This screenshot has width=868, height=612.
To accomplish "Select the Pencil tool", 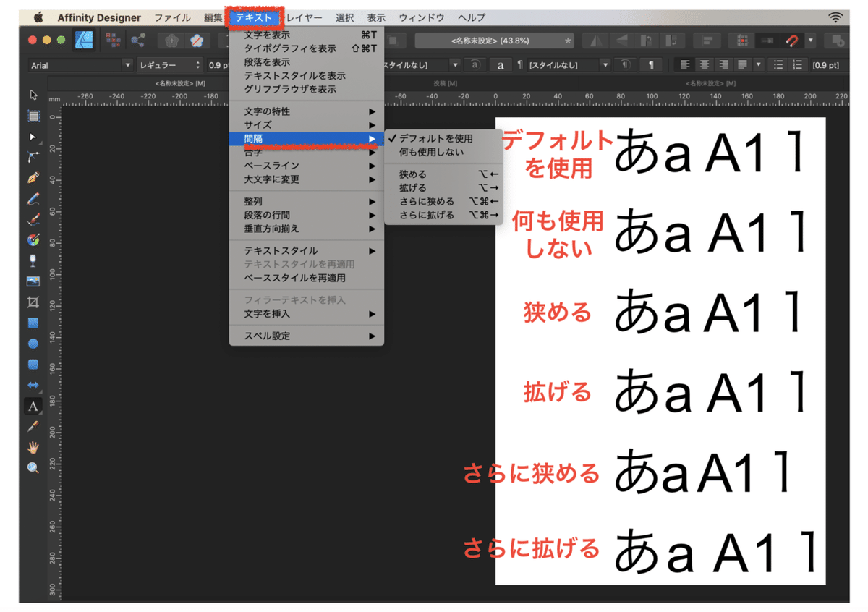I will tap(33, 199).
